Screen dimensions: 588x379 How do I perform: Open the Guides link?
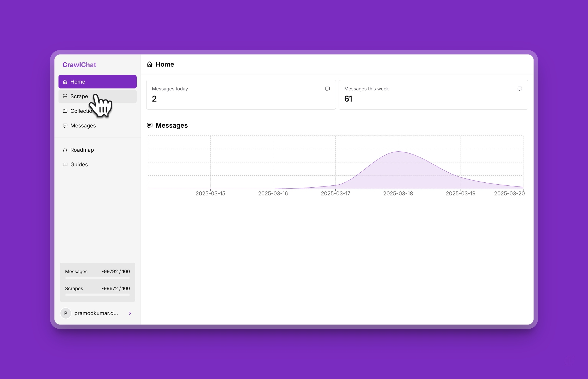tap(79, 165)
